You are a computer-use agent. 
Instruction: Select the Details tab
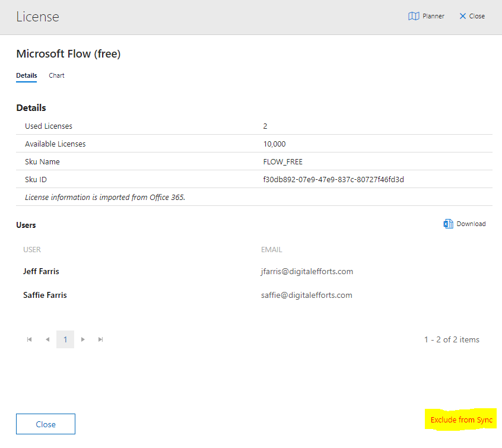pyautogui.click(x=27, y=75)
